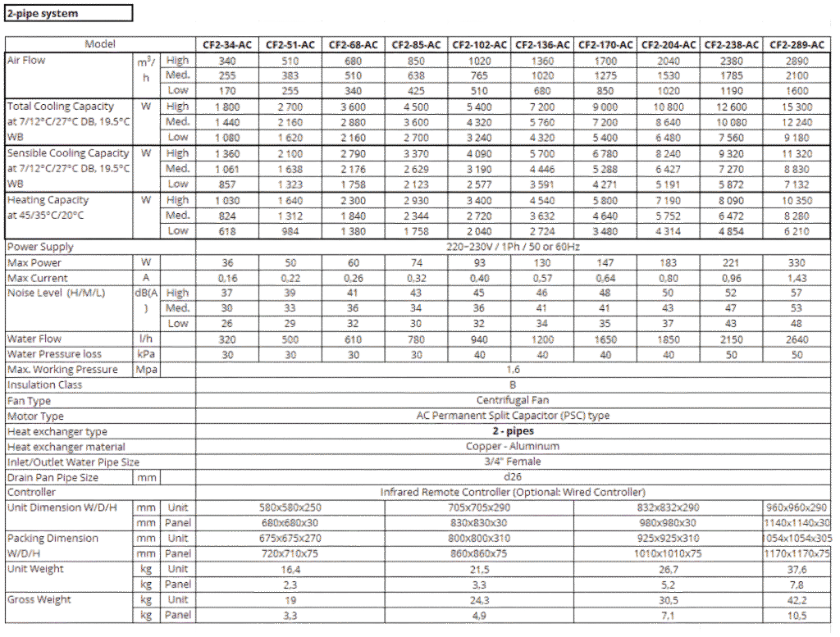Click the Air Flow row label
Image resolution: width=840 pixels, height=637 pixels.
pyautogui.click(x=26, y=61)
